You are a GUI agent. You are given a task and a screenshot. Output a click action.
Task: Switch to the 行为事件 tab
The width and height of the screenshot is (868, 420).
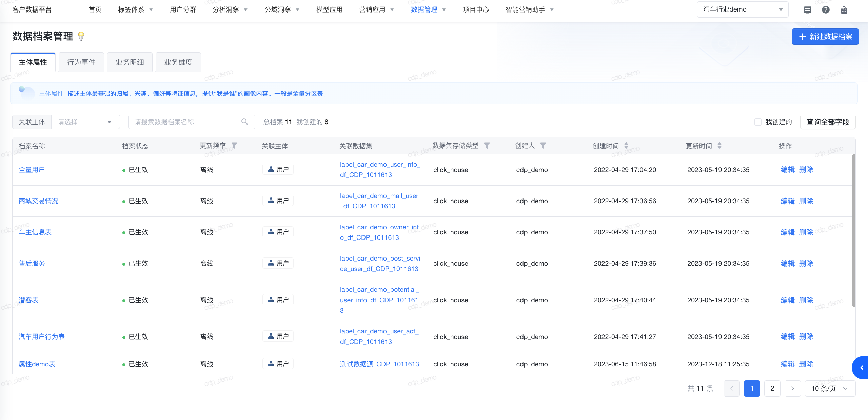pos(81,62)
